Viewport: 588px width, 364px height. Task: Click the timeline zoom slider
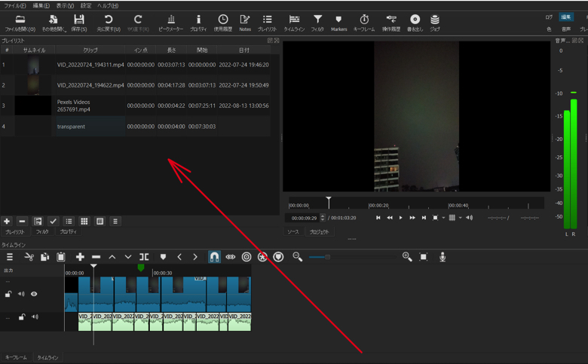(x=353, y=257)
